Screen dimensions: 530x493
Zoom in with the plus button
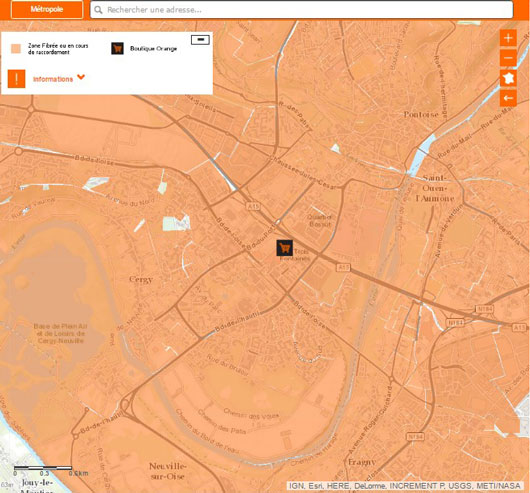pos(508,38)
